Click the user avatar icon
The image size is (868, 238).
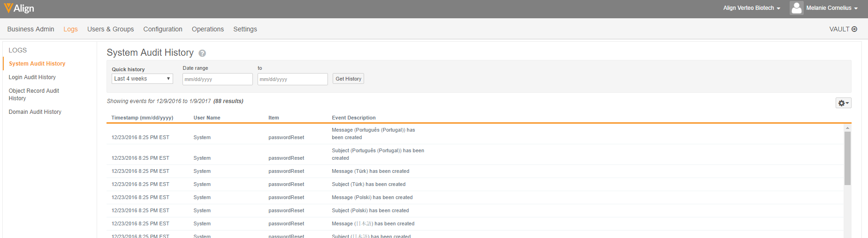[796, 8]
